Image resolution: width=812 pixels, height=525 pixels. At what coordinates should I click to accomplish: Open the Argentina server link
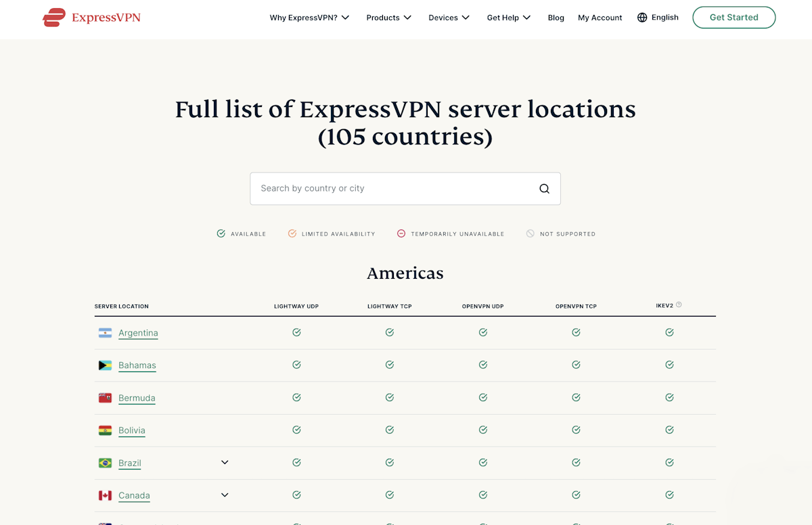tap(138, 333)
